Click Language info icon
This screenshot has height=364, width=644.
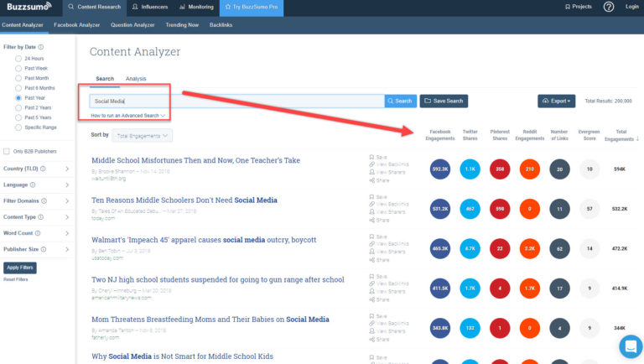[x=33, y=185]
